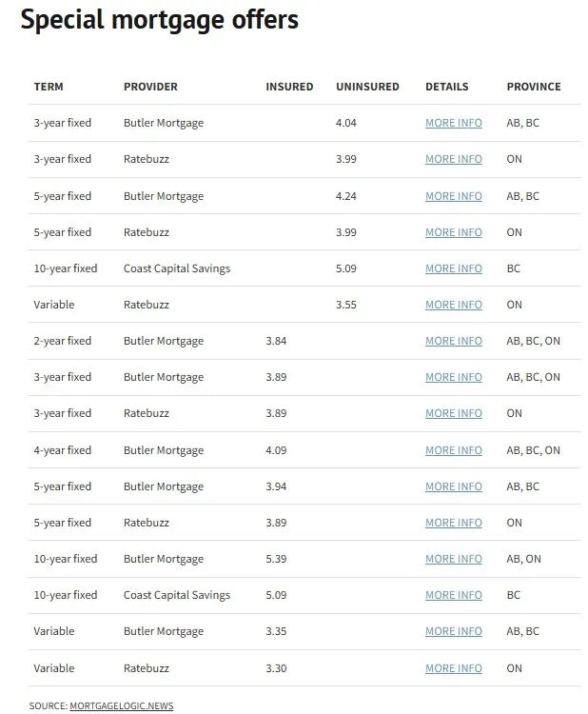This screenshot has height=714, width=588.
Task: Click MORE INFO for Ratebuzz Variable 3.55
Action: 453,305
